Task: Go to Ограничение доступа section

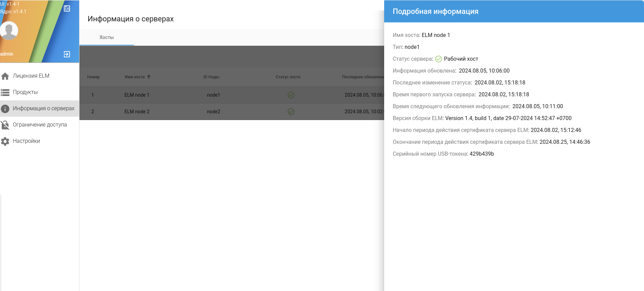Action: 39,125
